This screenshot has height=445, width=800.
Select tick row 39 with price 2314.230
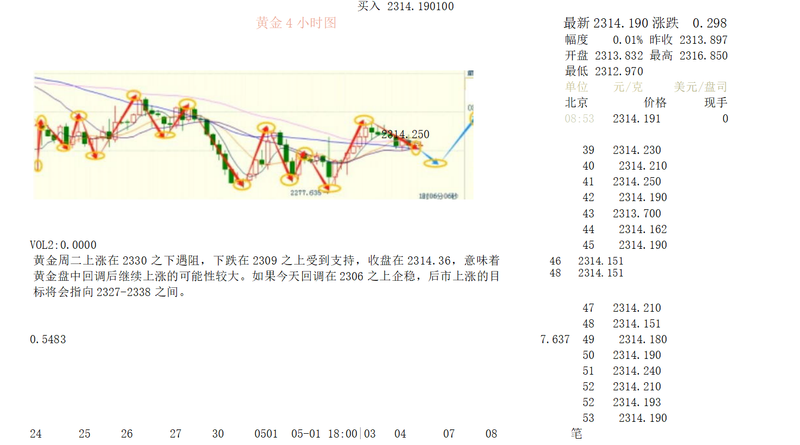tap(621, 150)
